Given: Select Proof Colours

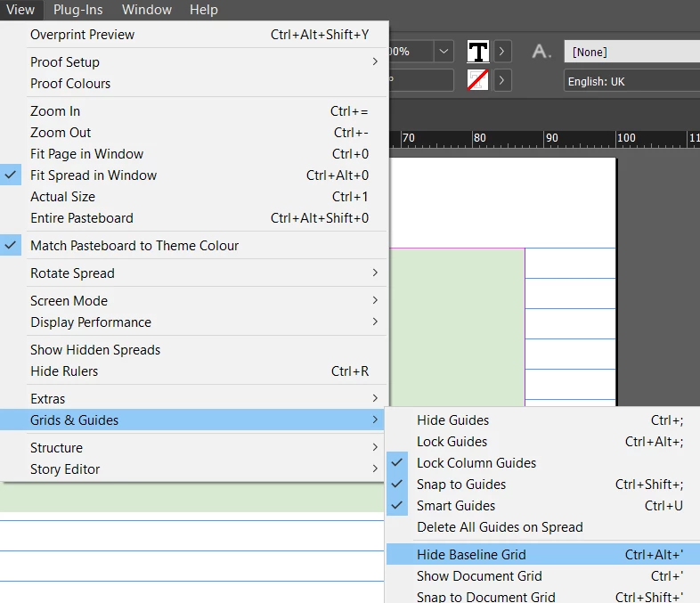Looking at the screenshot, I should pos(193,83).
